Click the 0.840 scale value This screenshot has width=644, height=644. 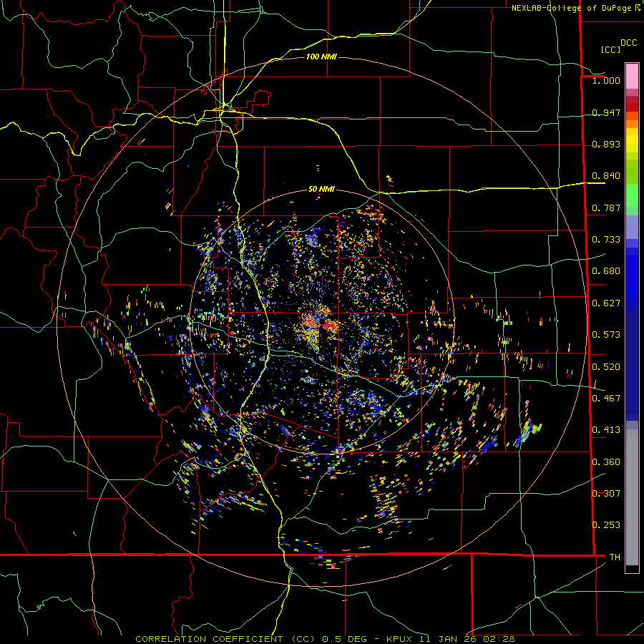coord(606,176)
